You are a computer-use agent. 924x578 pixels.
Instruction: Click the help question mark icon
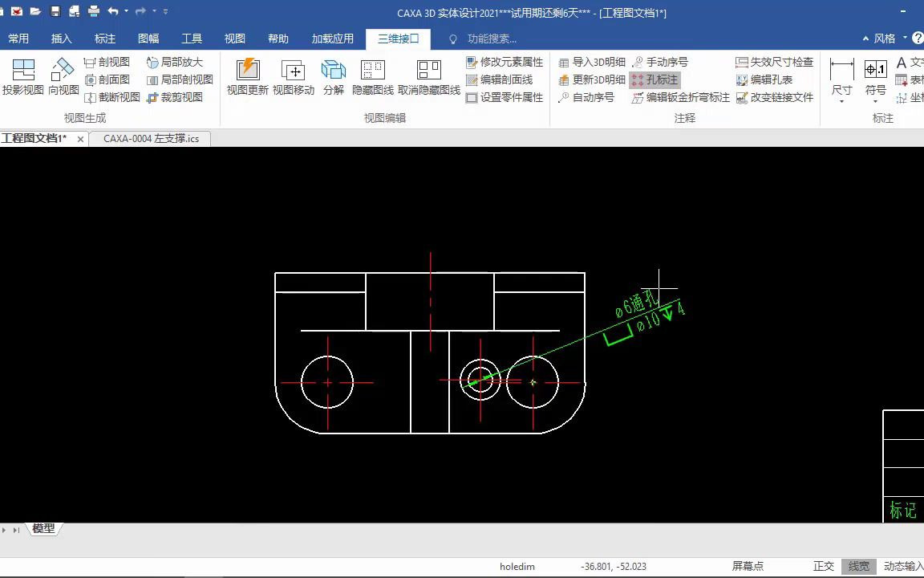pyautogui.click(x=918, y=39)
